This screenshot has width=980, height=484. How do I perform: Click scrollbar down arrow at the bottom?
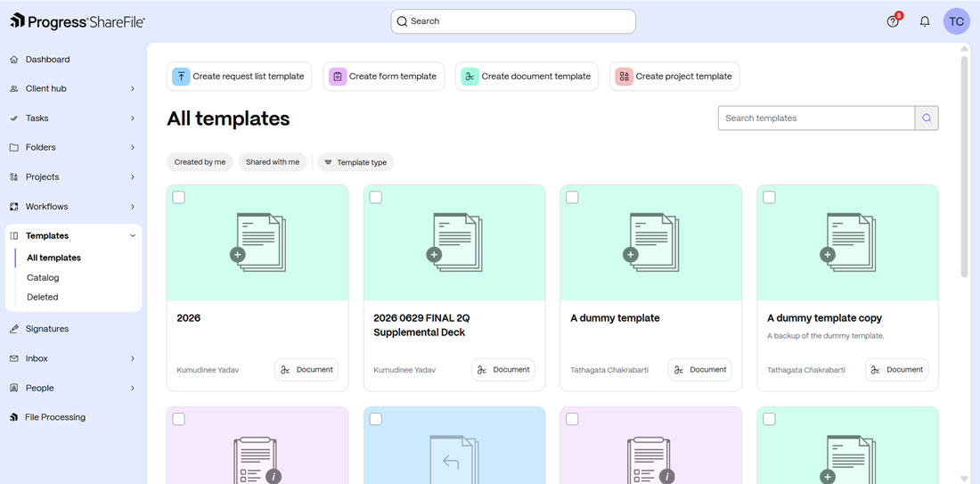[x=964, y=479]
